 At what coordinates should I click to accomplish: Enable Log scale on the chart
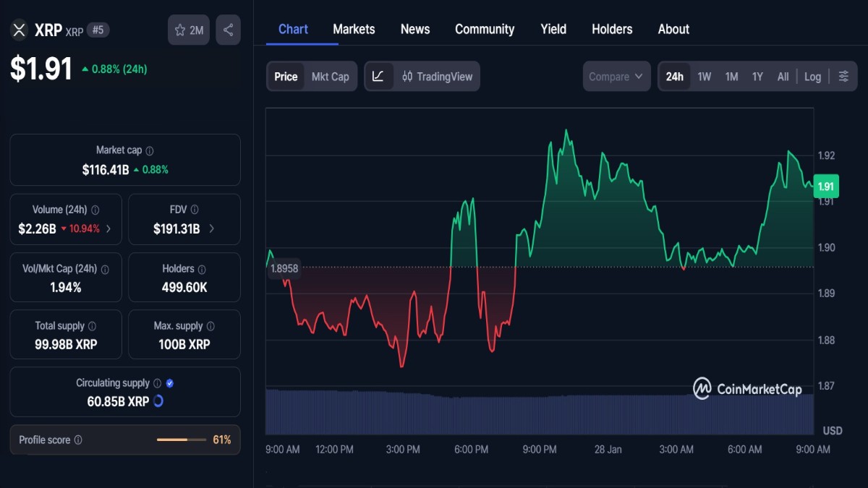[813, 76]
